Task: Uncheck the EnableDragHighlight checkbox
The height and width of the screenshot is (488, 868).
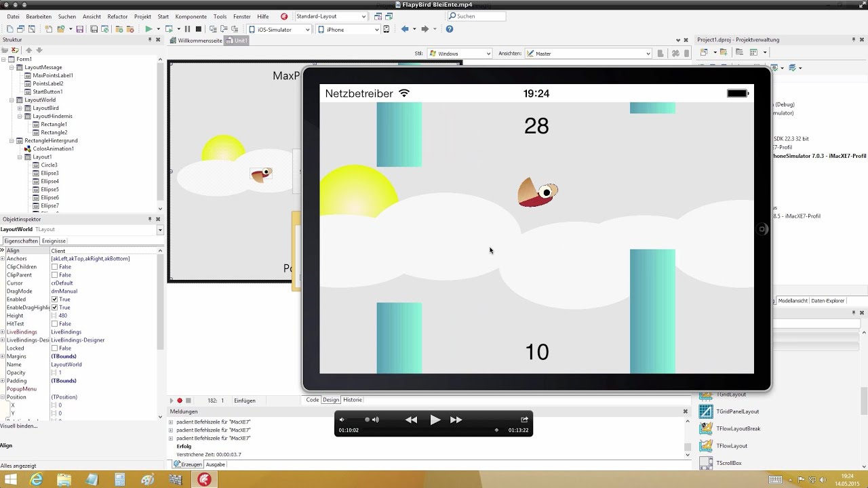Action: pos(54,307)
